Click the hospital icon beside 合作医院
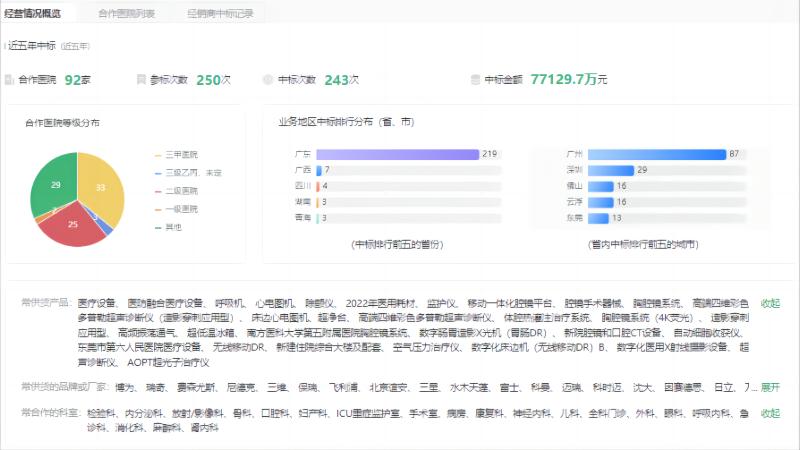This screenshot has height=450, width=800. coord(9,80)
